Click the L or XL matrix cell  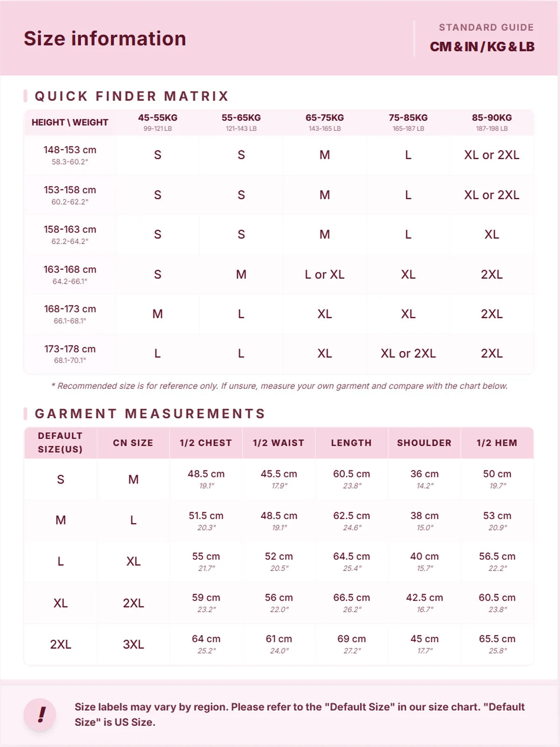coord(325,275)
